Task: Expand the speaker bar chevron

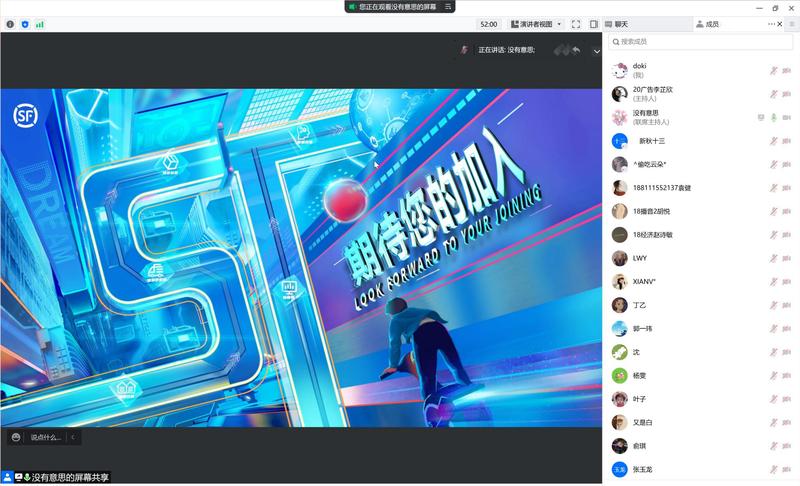Action: tap(597, 51)
